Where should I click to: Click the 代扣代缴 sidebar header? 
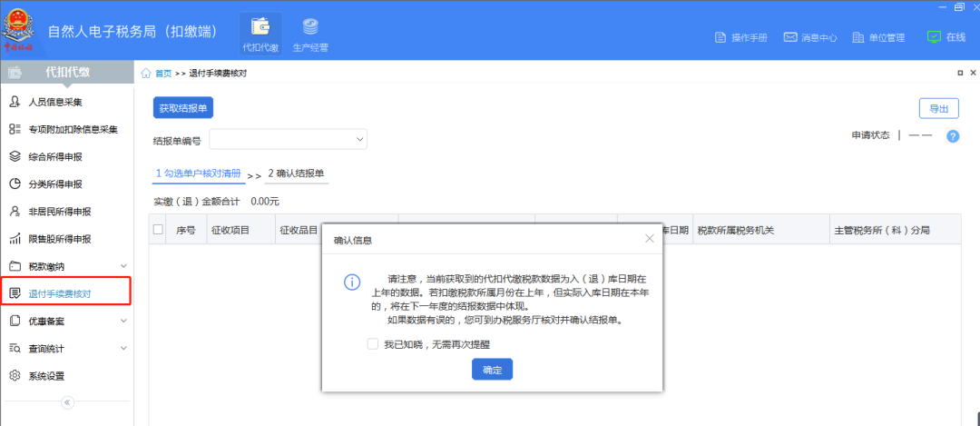[67, 73]
